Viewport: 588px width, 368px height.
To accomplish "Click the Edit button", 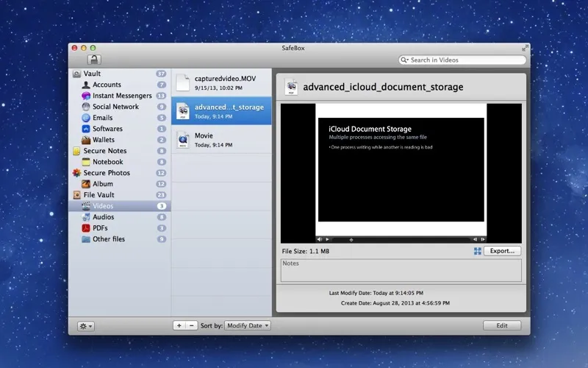I will tap(502, 325).
